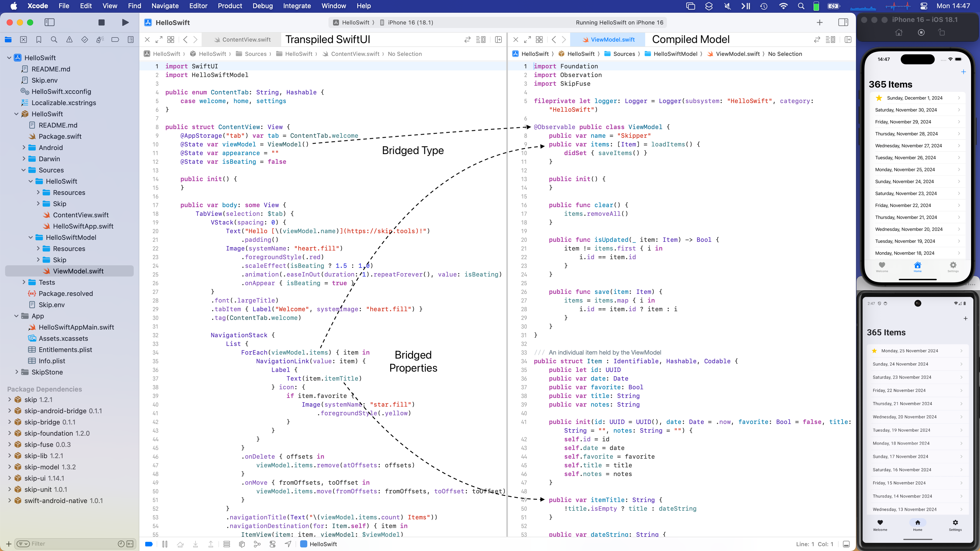Open the Issue navigator warning icon
The height and width of the screenshot is (551, 980).
click(x=69, y=40)
